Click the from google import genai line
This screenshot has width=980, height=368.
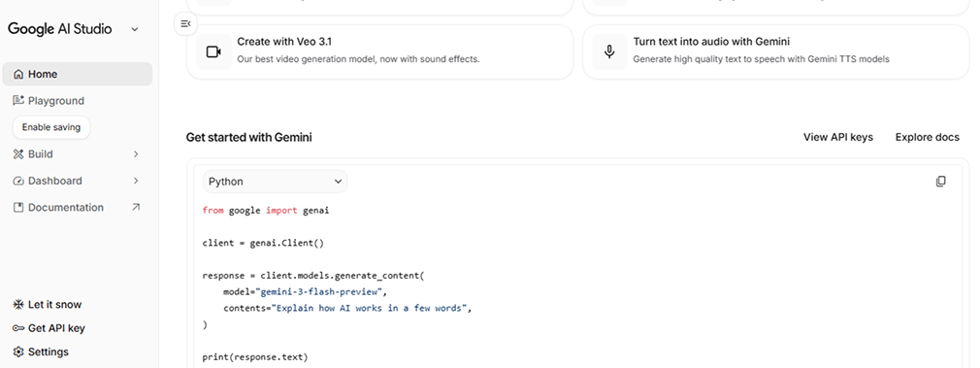point(266,211)
